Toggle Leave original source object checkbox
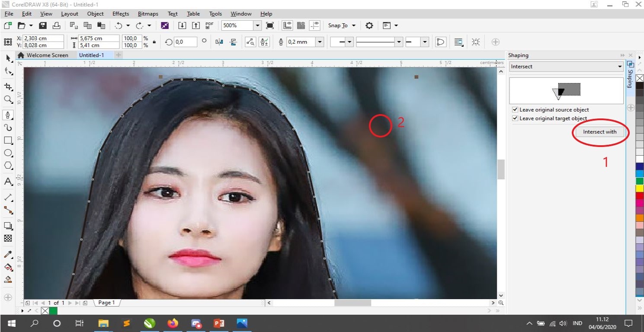Viewport: 644px width, 332px height. tap(515, 110)
